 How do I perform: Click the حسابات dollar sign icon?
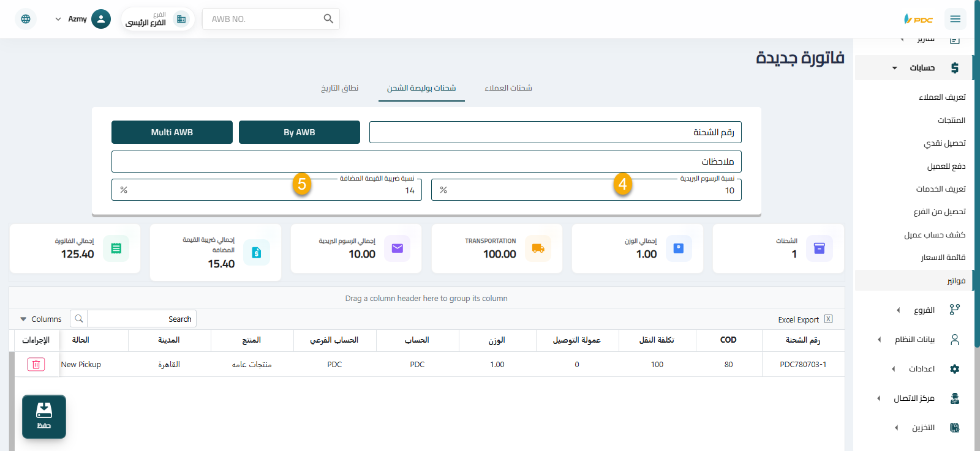[x=954, y=68]
